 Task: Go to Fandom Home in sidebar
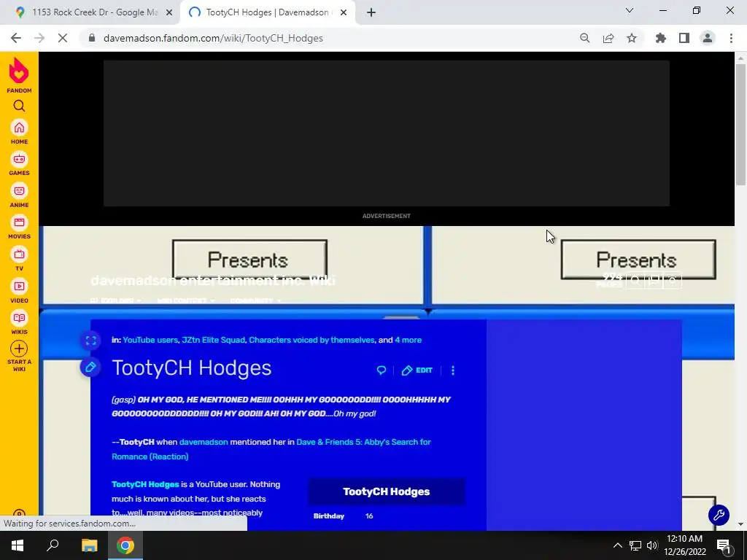19,132
